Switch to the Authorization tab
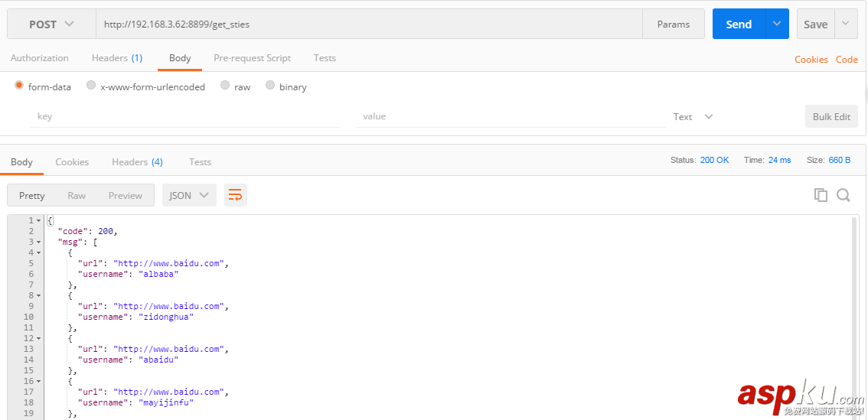Image resolution: width=868 pixels, height=420 pixels. 39,58
